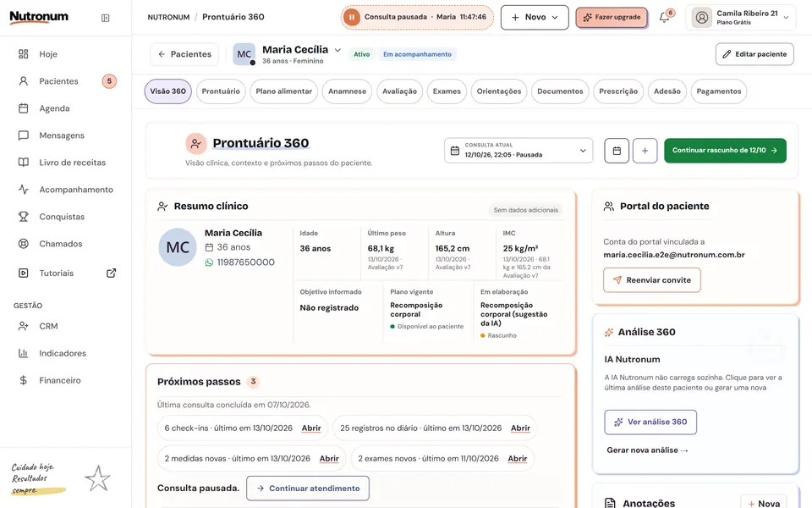This screenshot has width=812, height=508.
Task: Click the NUTRONUM breadcrumb link
Action: 168,17
